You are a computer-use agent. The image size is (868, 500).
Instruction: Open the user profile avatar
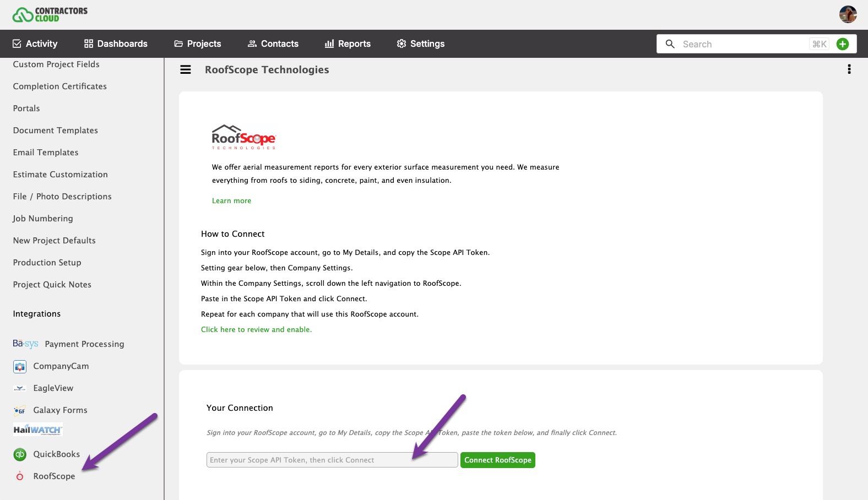point(848,14)
